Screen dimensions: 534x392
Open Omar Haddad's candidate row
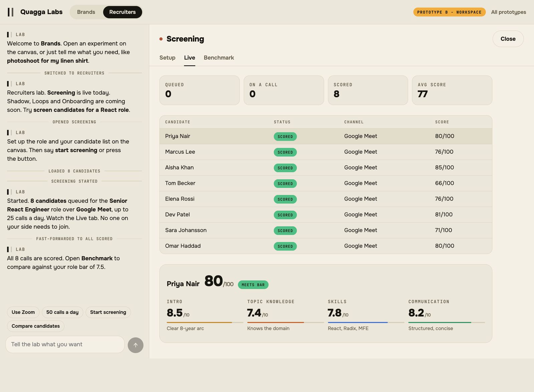coord(326,246)
